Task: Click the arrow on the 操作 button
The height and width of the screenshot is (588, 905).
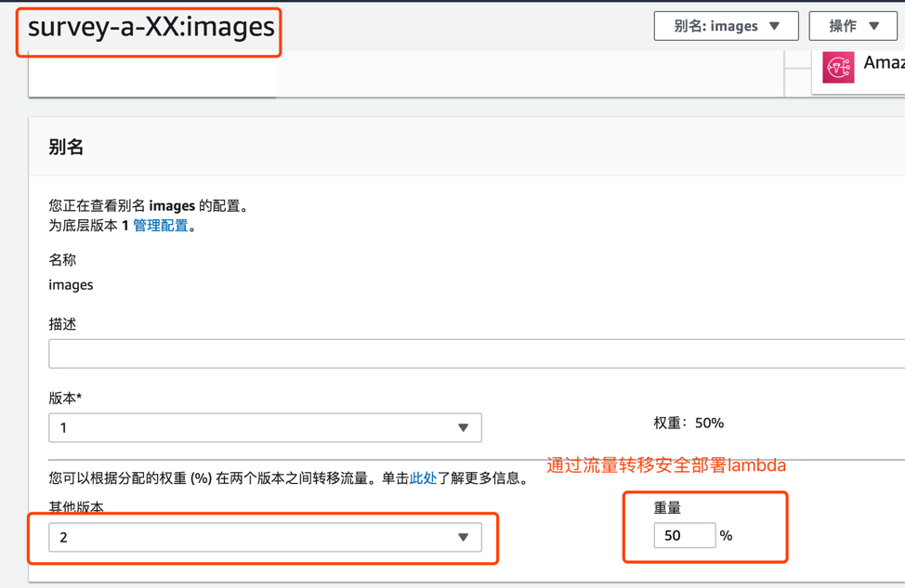Action: click(x=873, y=26)
